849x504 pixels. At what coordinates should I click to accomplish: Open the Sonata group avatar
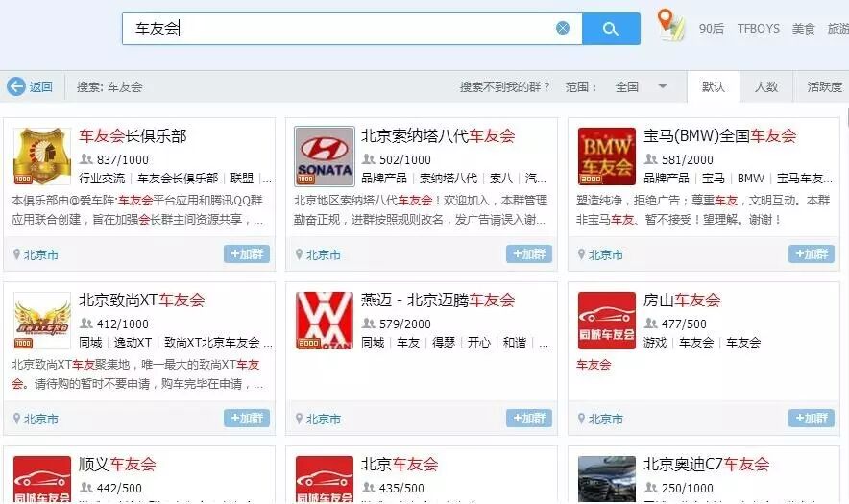click(325, 156)
